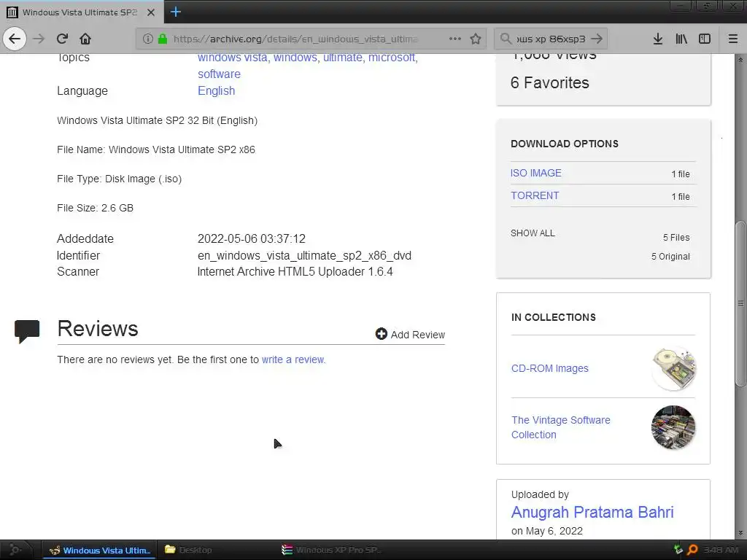This screenshot has height=560, width=747.
Task: Click the Add Review plus icon
Action: [x=381, y=334]
